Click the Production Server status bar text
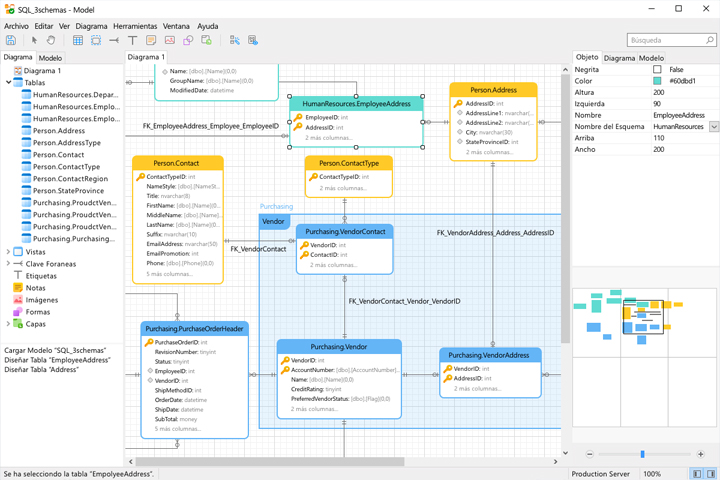The image size is (720, 480). click(x=601, y=474)
